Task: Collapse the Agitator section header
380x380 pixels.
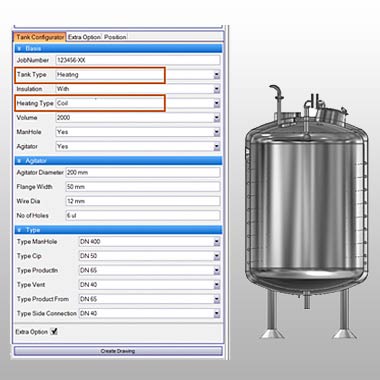Action: point(118,161)
